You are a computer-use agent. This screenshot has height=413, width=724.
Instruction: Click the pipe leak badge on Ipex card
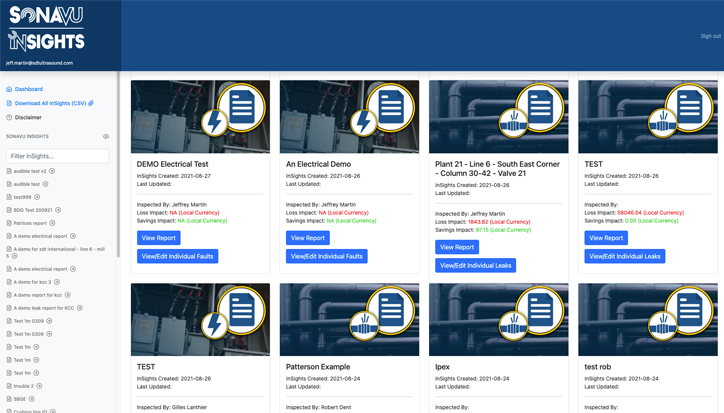pyautogui.click(x=513, y=326)
